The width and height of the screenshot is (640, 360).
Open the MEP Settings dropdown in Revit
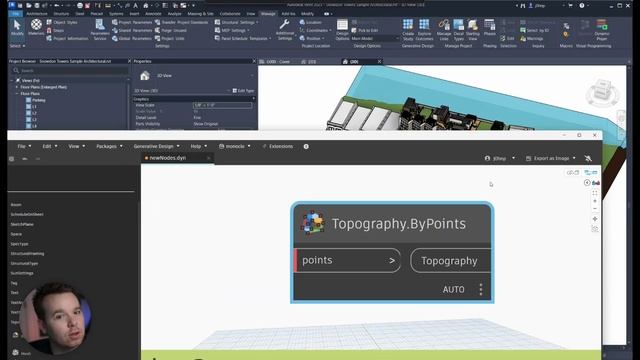click(232, 30)
